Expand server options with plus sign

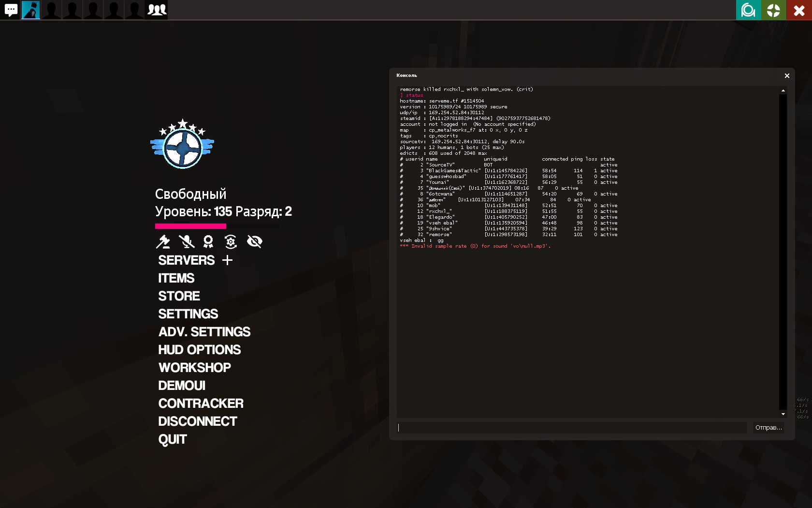[228, 260]
